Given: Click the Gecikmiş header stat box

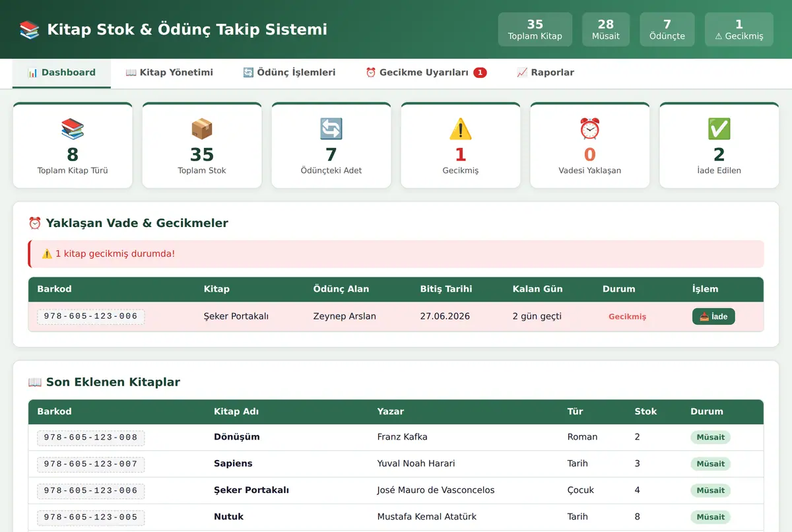Looking at the screenshot, I should (739, 30).
